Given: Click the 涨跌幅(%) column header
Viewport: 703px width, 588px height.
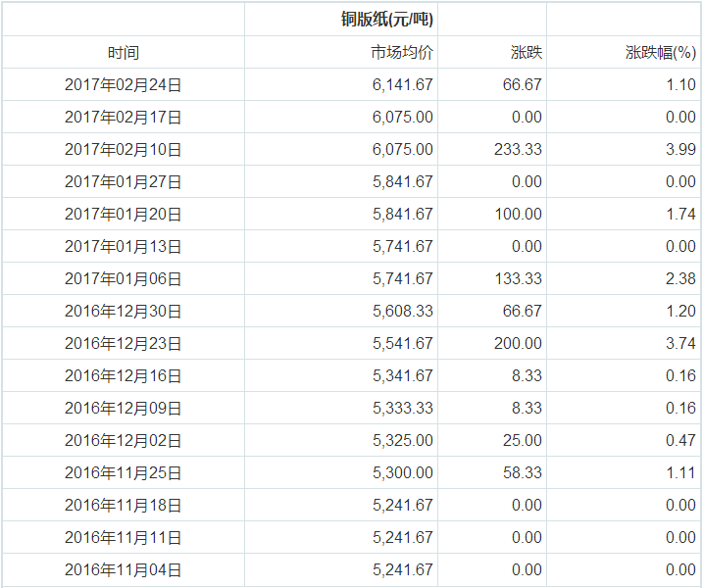Looking at the screenshot, I should pyautogui.click(x=660, y=53).
